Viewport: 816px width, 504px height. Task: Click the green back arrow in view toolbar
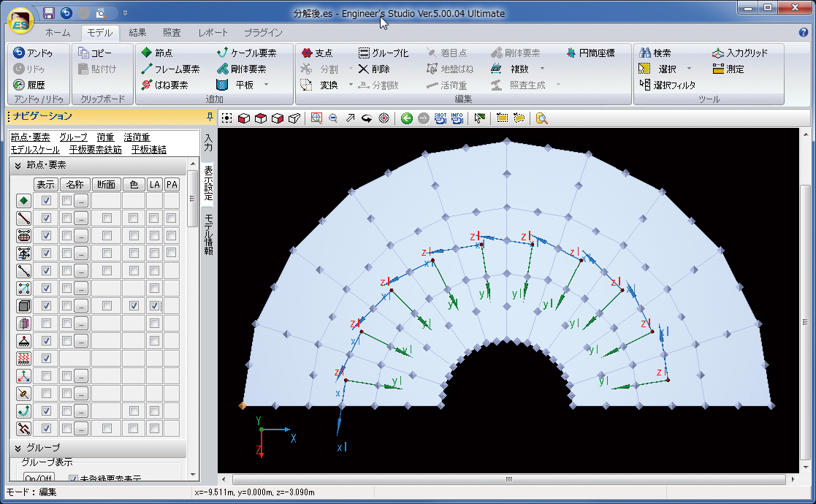tap(407, 118)
